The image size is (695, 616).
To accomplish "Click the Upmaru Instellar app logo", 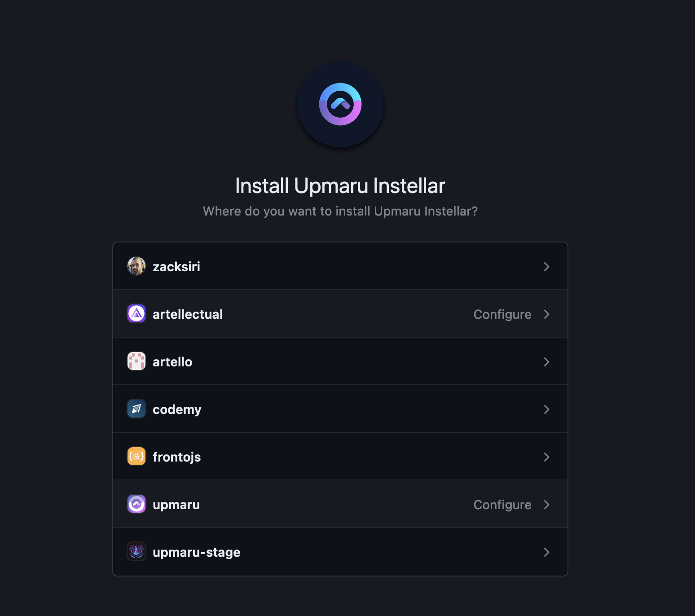I will [340, 104].
